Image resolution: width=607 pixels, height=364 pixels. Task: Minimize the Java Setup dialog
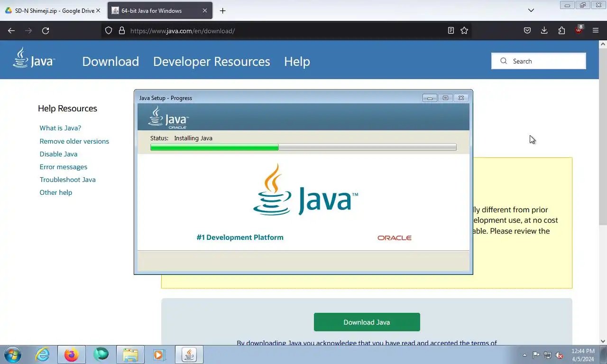point(430,98)
